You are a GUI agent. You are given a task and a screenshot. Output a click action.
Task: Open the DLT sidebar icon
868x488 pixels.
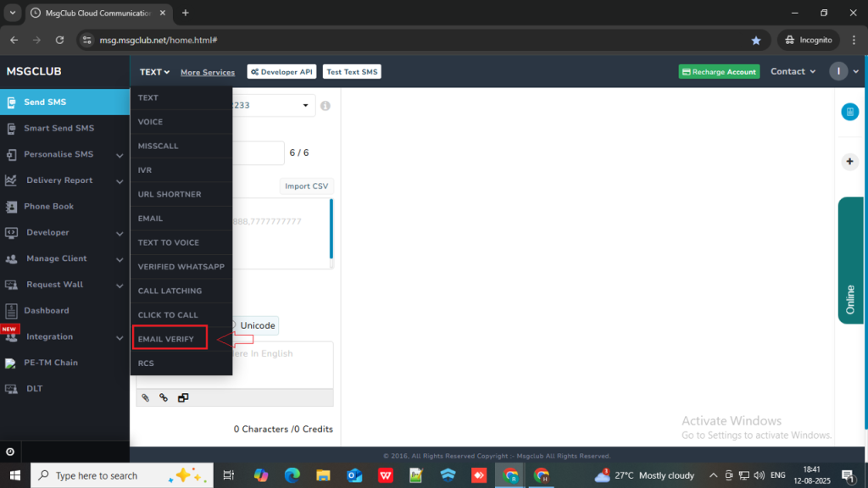point(11,389)
